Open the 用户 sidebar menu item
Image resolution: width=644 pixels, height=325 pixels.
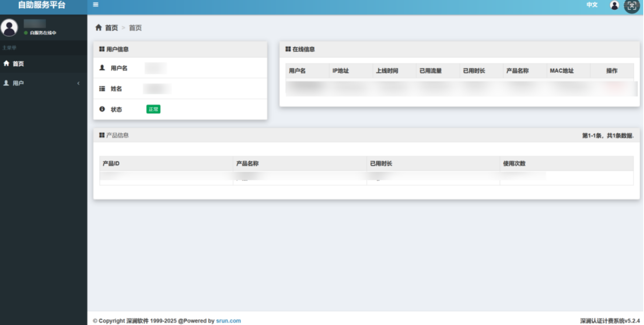click(x=18, y=83)
